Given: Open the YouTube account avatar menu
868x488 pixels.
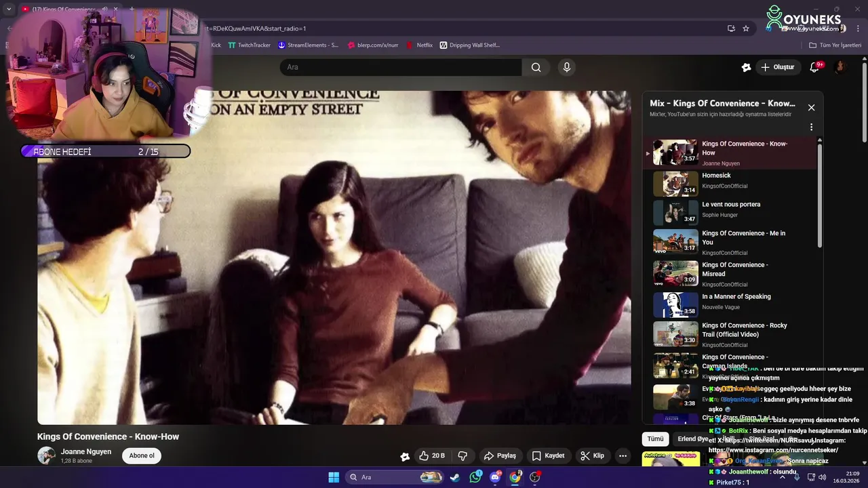Looking at the screenshot, I should click(840, 67).
